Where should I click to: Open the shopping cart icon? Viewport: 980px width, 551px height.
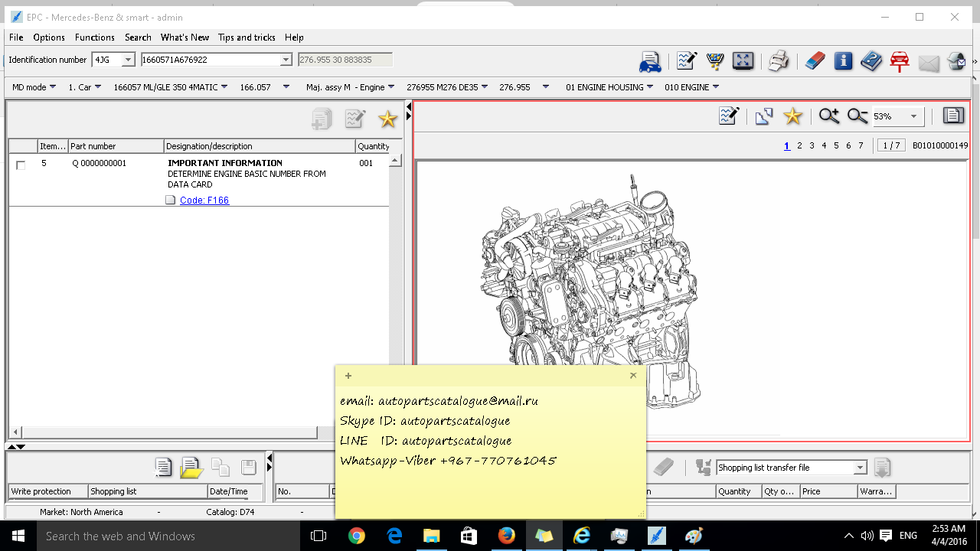point(714,61)
